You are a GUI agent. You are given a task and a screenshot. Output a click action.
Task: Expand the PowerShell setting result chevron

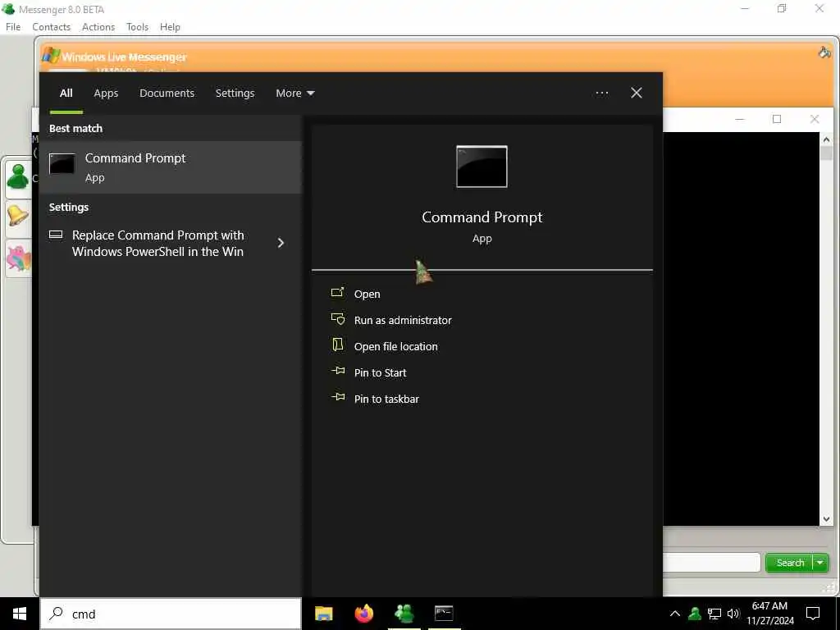(281, 243)
